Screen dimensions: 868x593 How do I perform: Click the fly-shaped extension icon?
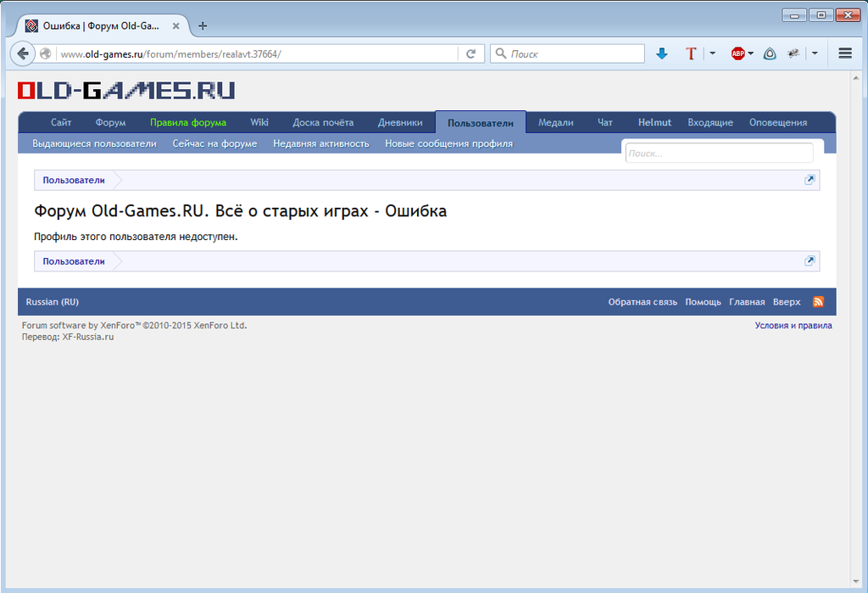point(793,53)
